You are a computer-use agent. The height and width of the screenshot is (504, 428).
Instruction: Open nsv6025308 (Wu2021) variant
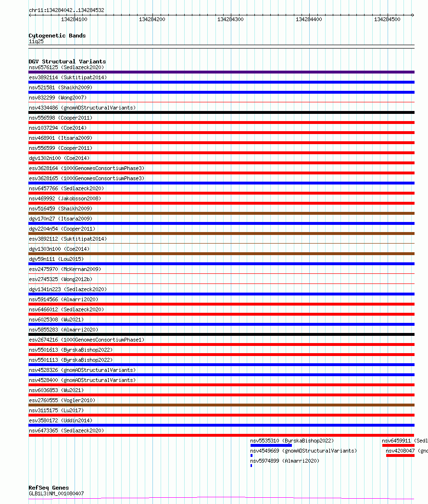coord(56,320)
